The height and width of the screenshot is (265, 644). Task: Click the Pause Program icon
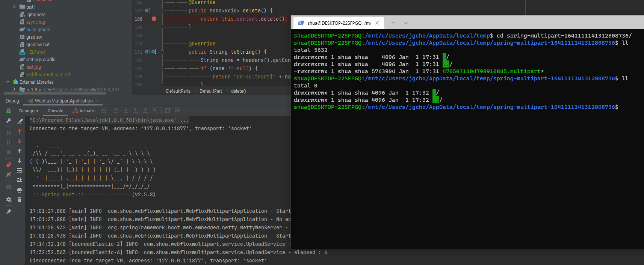click(x=9, y=142)
